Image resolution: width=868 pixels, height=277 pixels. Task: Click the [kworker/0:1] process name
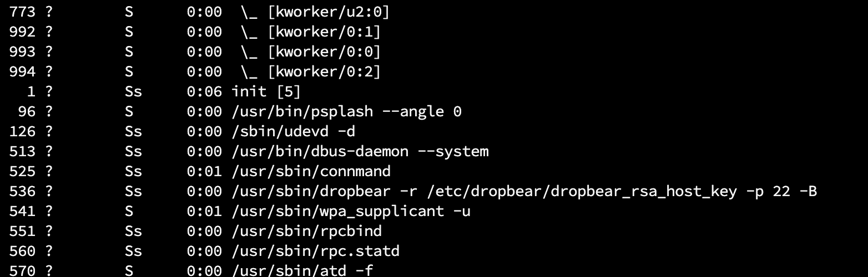324,32
